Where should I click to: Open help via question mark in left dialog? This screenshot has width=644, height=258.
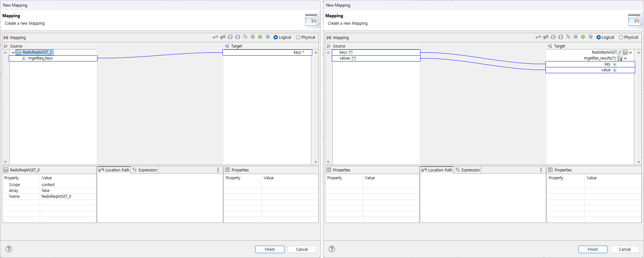pyautogui.click(x=9, y=249)
